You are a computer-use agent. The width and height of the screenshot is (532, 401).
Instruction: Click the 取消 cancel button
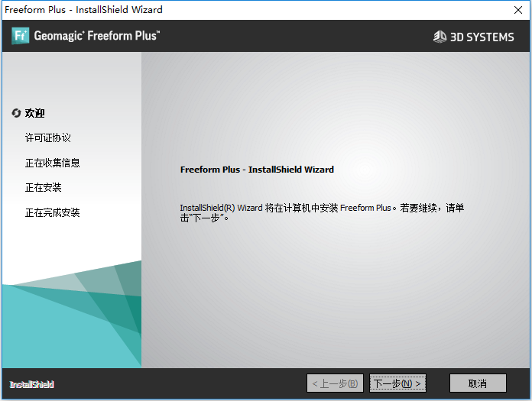(478, 383)
